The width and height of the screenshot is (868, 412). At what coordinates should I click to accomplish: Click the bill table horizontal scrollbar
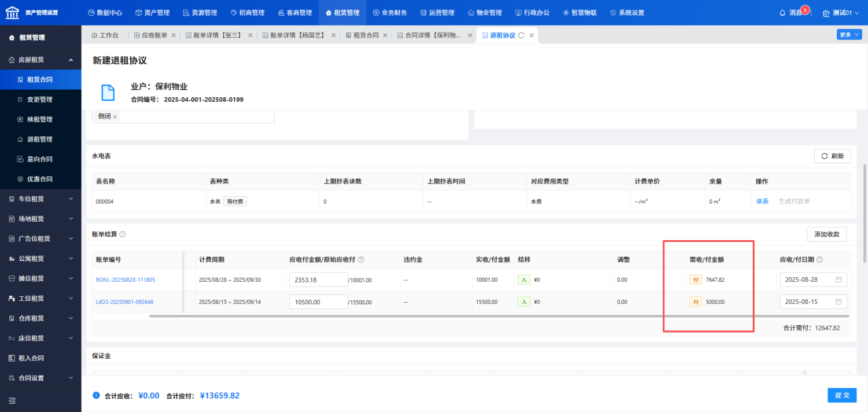tap(499, 316)
